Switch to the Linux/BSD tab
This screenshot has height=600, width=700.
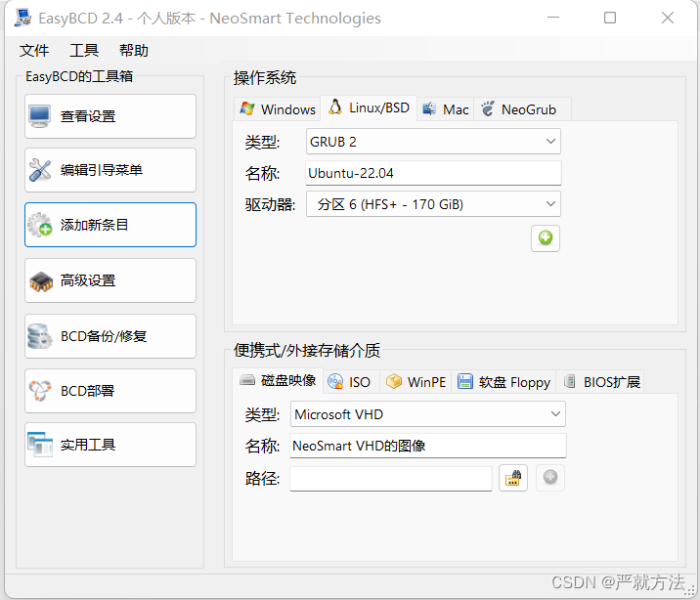[369, 107]
